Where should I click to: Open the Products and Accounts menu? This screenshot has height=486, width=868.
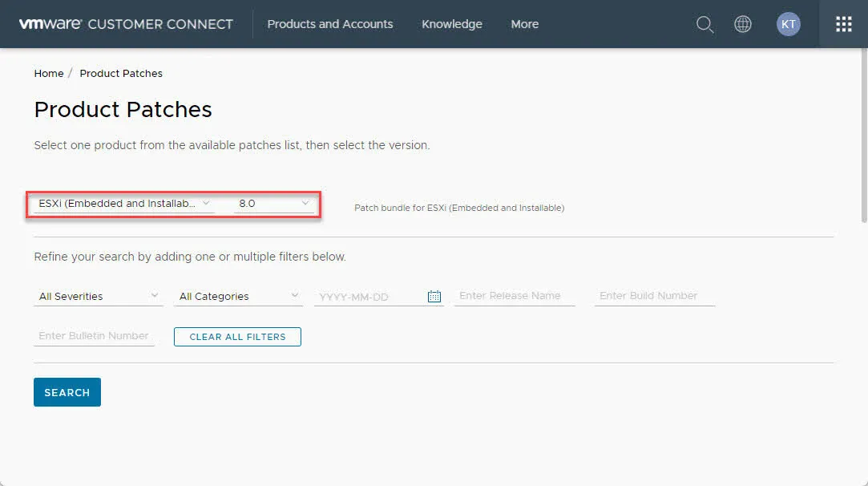coord(330,24)
